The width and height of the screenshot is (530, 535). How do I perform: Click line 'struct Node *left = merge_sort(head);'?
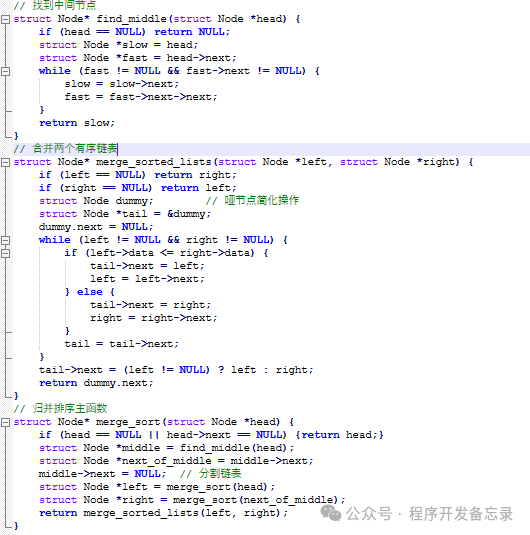(x=157, y=487)
